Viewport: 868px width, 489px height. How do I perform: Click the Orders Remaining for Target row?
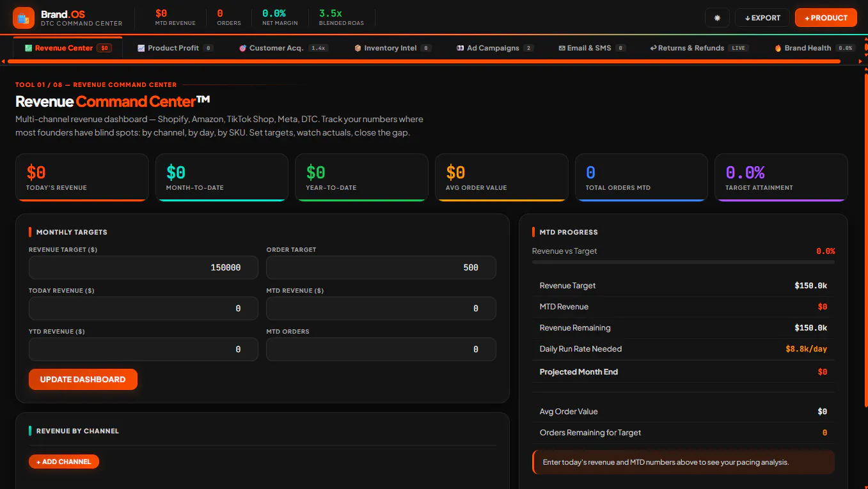click(x=683, y=433)
